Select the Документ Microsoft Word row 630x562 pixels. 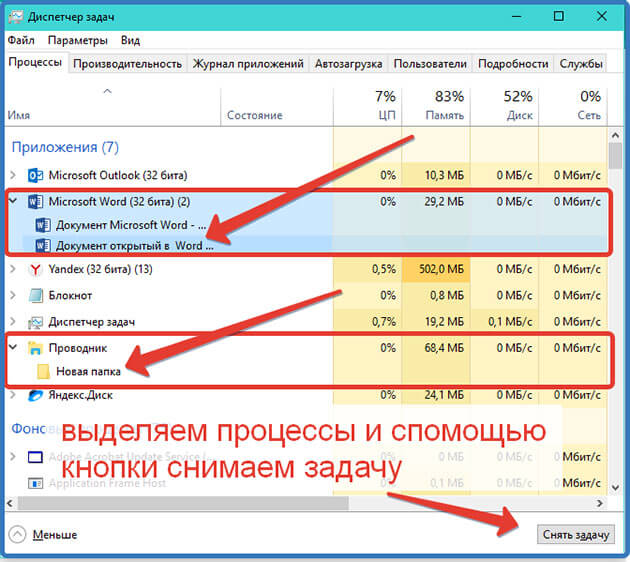click(x=307, y=225)
